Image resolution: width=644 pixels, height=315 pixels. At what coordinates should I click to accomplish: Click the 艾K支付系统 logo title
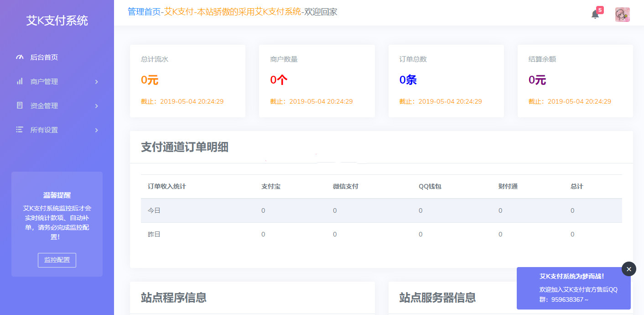(57, 21)
